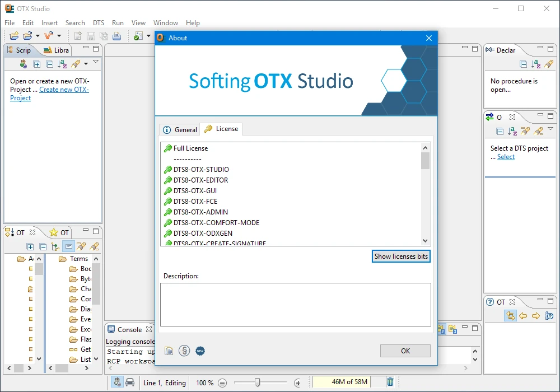Open the Scrip panel view menu triangle

pyautogui.click(x=96, y=62)
